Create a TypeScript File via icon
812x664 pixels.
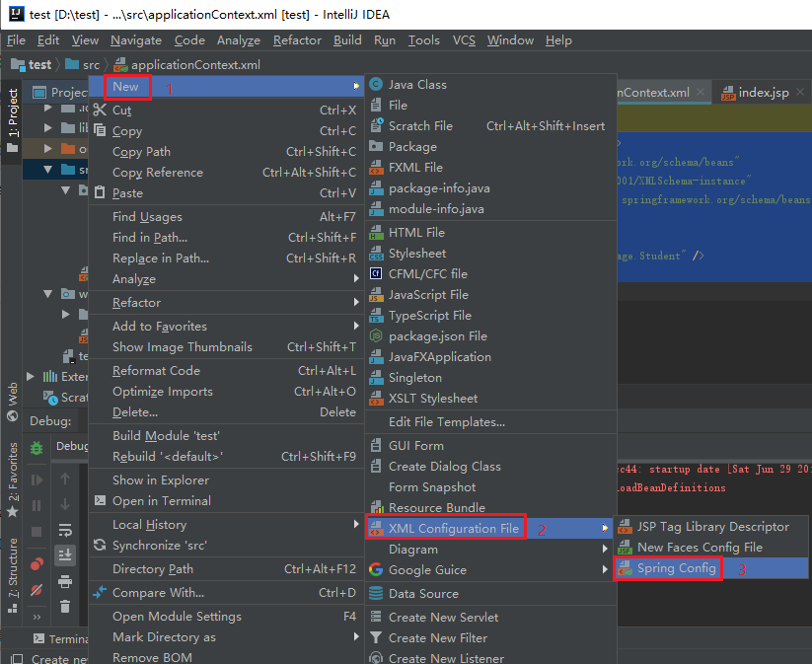(x=376, y=316)
